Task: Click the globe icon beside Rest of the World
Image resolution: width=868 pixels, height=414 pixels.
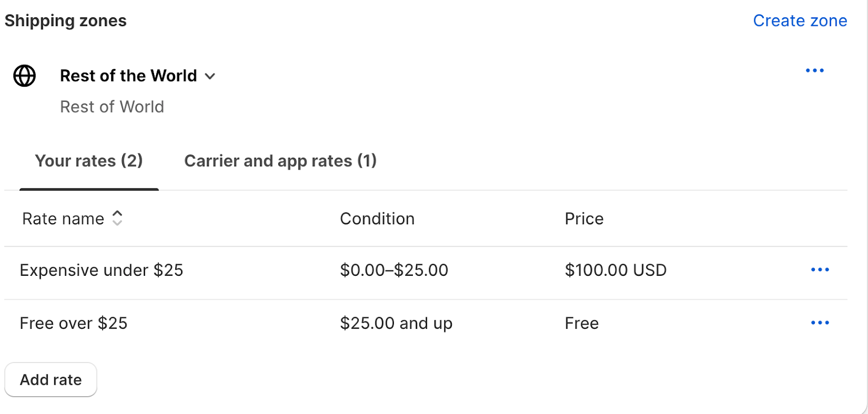Action: click(24, 76)
